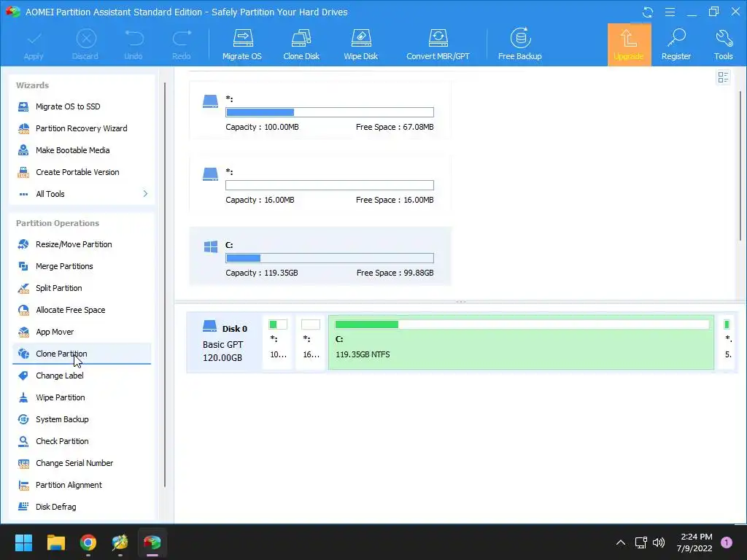Open the Partition Recovery Wizard
The image size is (747, 560).
pyautogui.click(x=82, y=128)
